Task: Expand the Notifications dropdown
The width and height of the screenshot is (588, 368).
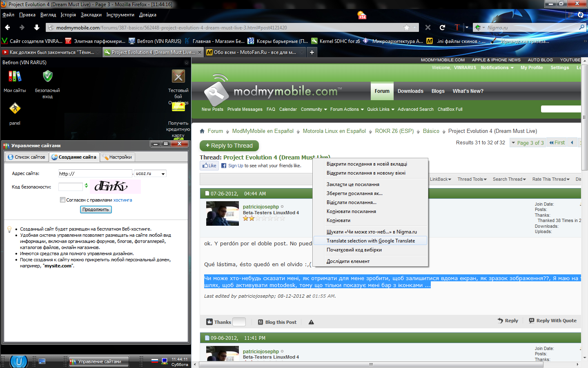Action: pos(497,68)
